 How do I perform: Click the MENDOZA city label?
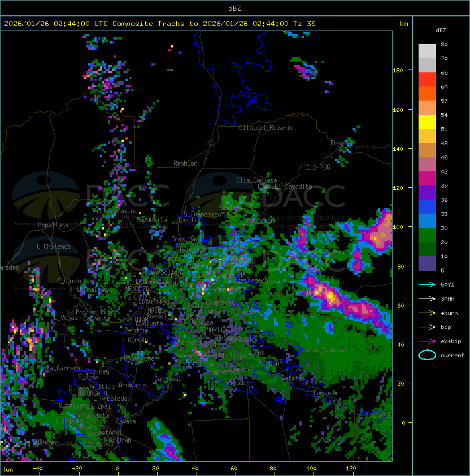(137, 288)
